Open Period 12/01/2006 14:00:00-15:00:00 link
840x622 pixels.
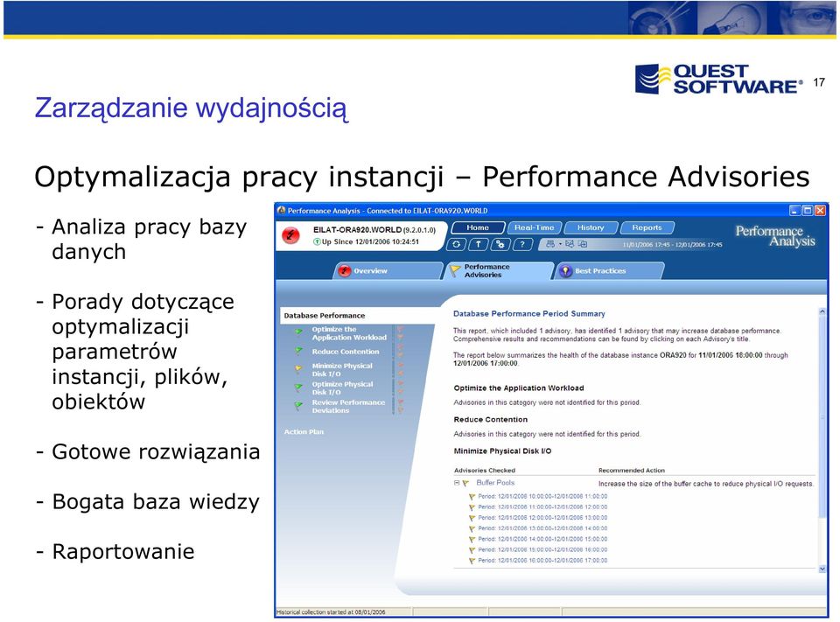coord(542,540)
